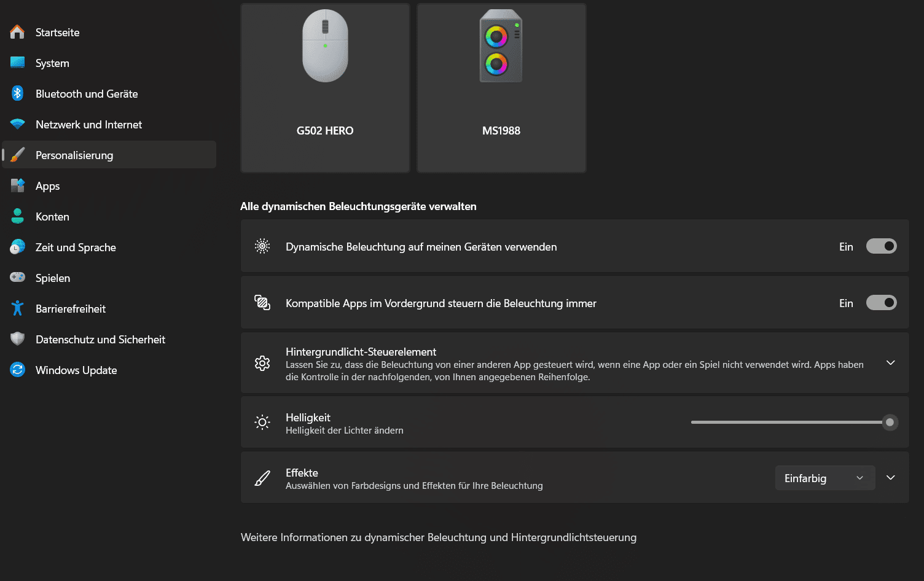
Task: Disable Dynamische Beleuchtung auf meinen Geräten
Action: coord(882,246)
